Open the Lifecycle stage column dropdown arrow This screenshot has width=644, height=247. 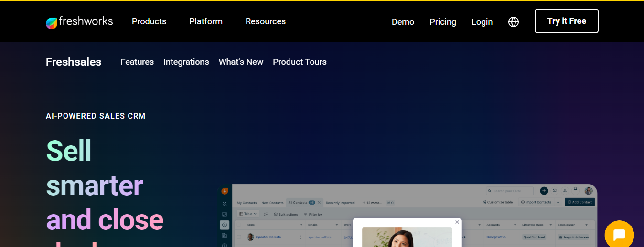point(550,225)
